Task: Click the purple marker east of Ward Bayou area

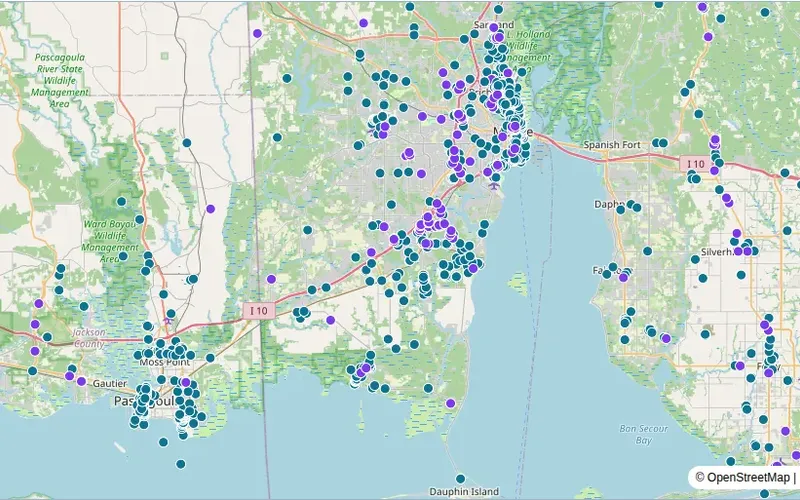Action: [211, 209]
